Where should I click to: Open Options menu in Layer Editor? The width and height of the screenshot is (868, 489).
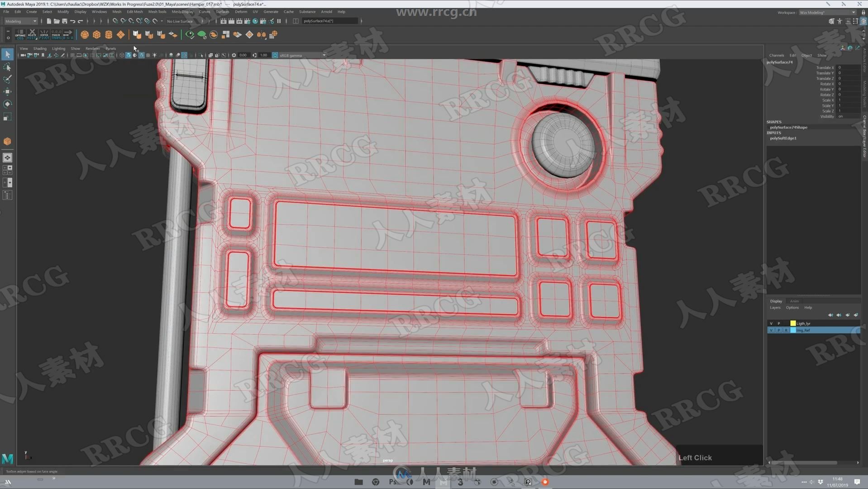pos(792,307)
